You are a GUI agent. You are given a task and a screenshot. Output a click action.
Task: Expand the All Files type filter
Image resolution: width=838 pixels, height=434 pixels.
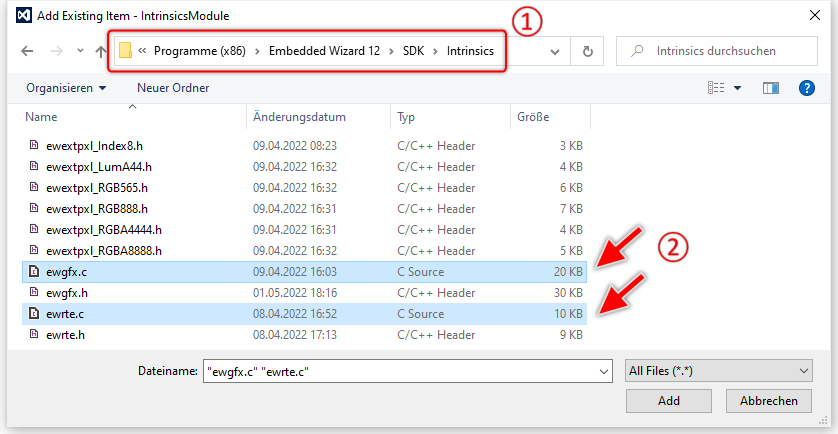(717, 371)
